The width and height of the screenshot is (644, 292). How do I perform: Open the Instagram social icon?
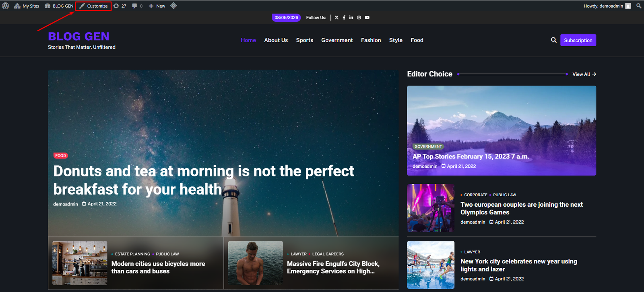point(359,18)
